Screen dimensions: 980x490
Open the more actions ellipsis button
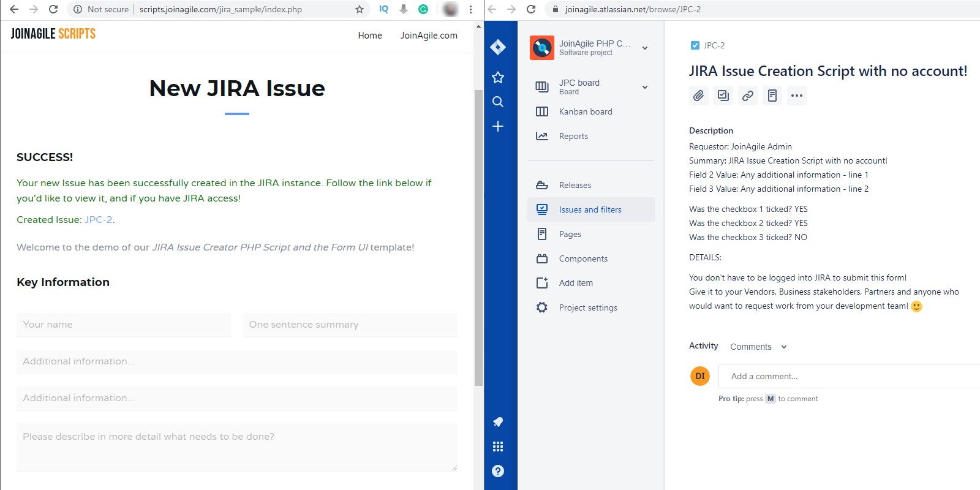tap(796, 96)
